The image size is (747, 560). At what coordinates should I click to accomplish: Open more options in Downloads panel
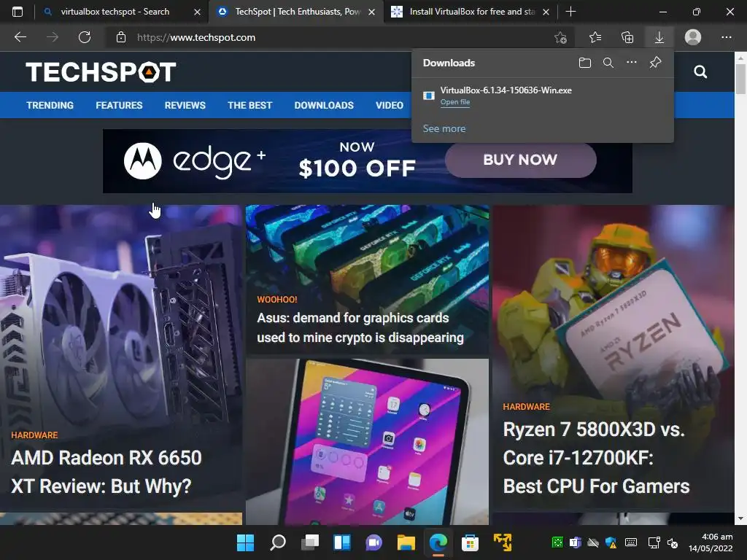pos(632,63)
